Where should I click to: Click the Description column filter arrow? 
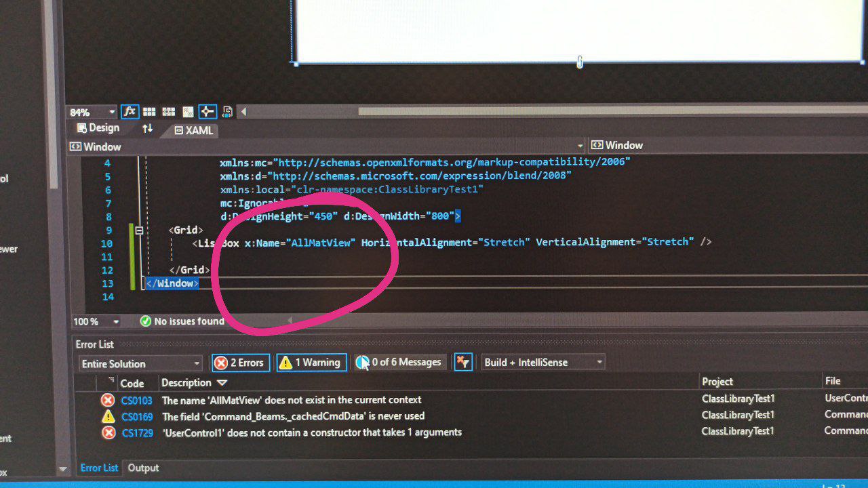222,384
